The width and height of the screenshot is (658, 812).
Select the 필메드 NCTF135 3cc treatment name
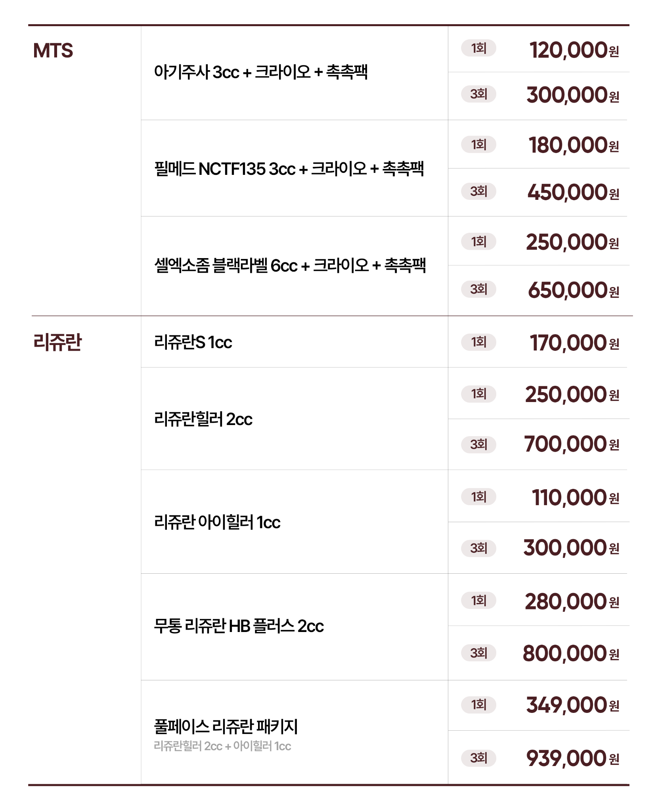pos(289,169)
